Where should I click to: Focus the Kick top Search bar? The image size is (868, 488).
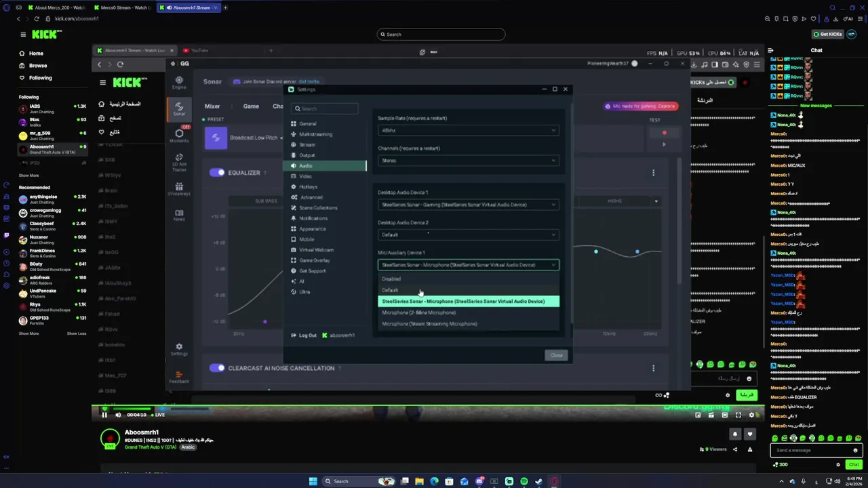(x=441, y=34)
